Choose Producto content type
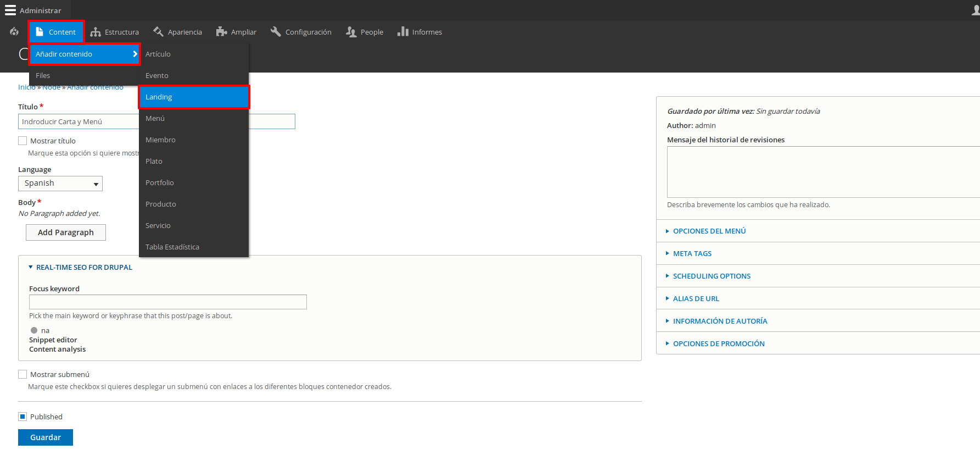This screenshot has height=466, width=980. [194, 204]
